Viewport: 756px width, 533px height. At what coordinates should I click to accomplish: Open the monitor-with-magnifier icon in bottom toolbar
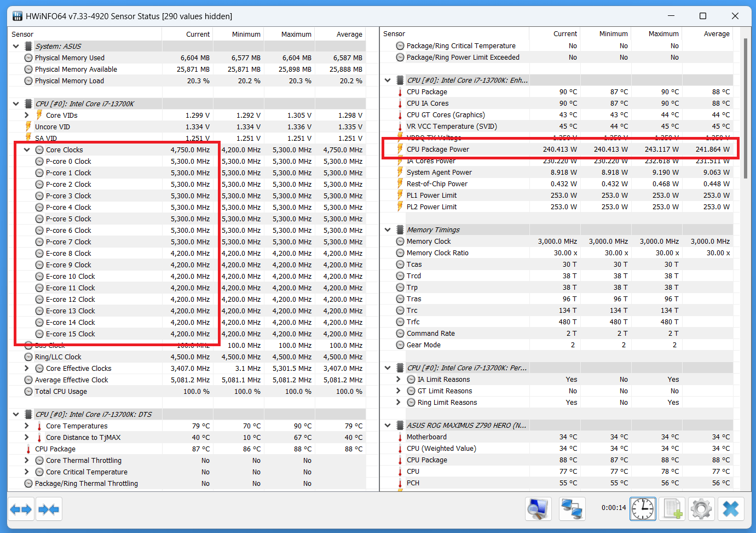[538, 509]
